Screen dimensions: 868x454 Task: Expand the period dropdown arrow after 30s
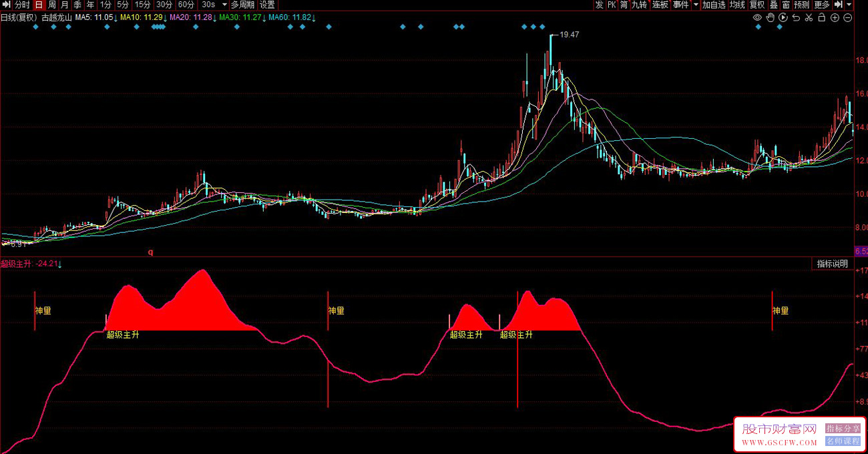tap(224, 5)
